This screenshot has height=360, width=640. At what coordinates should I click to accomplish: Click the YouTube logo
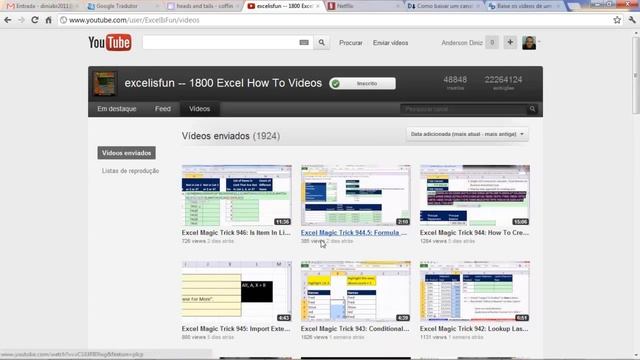[x=110, y=42]
